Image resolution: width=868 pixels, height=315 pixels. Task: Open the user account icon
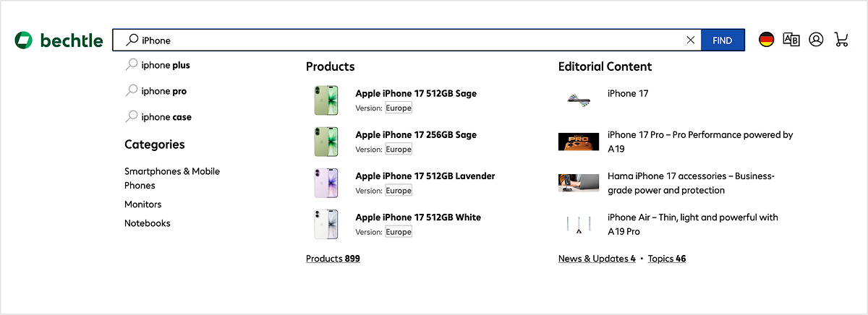coord(816,40)
